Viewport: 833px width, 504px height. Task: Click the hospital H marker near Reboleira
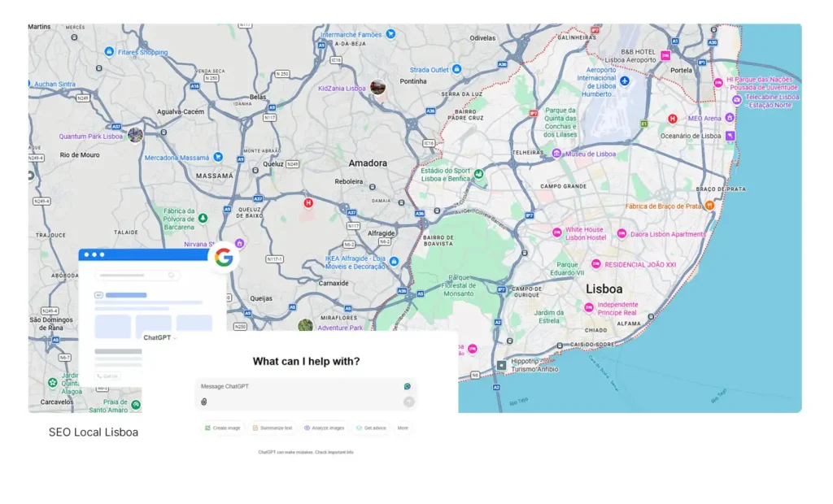click(308, 202)
